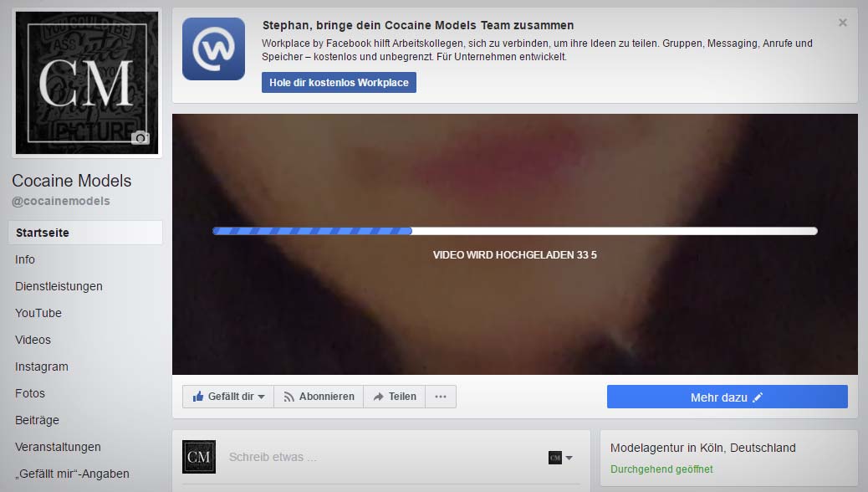This screenshot has height=492, width=868.
Task: Open the YouTube tab
Action: coord(38,313)
